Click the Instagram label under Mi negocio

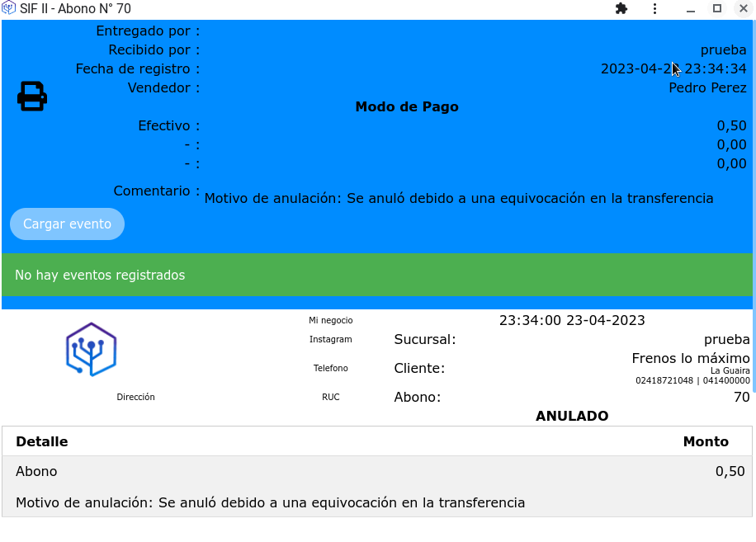330,339
